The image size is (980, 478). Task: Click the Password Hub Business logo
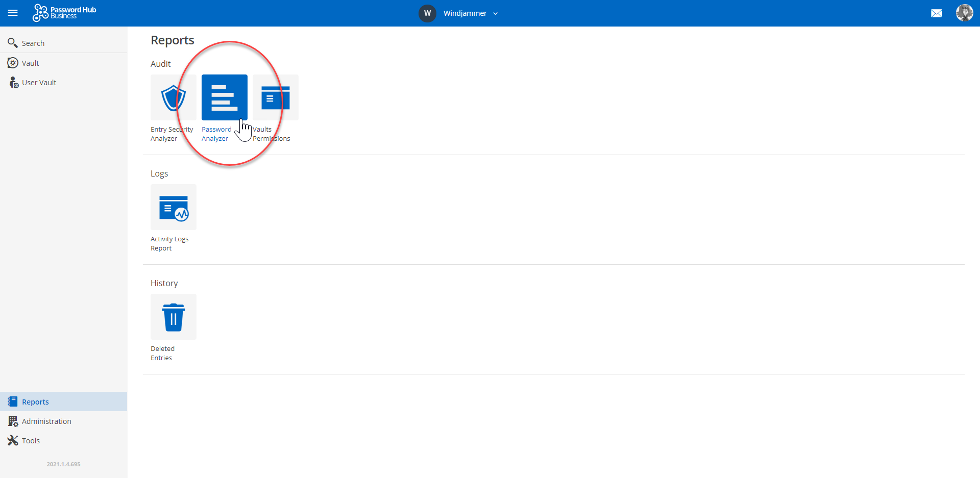pos(64,13)
